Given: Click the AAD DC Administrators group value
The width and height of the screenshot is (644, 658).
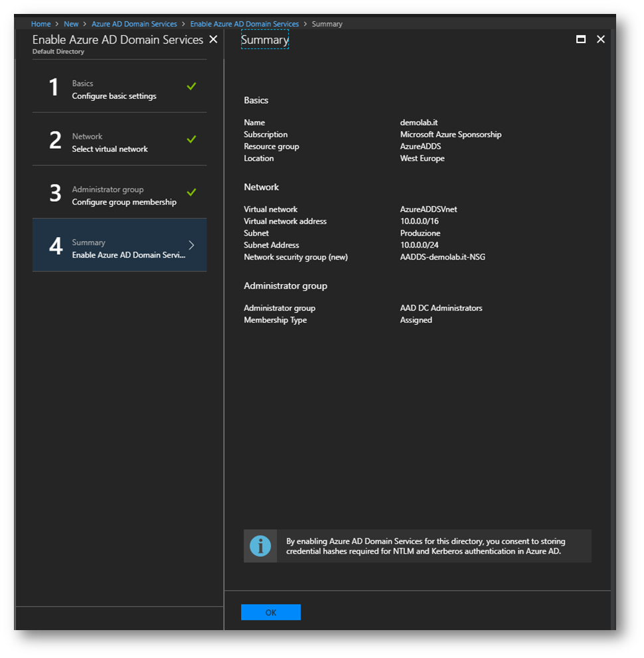Looking at the screenshot, I should pyautogui.click(x=441, y=308).
